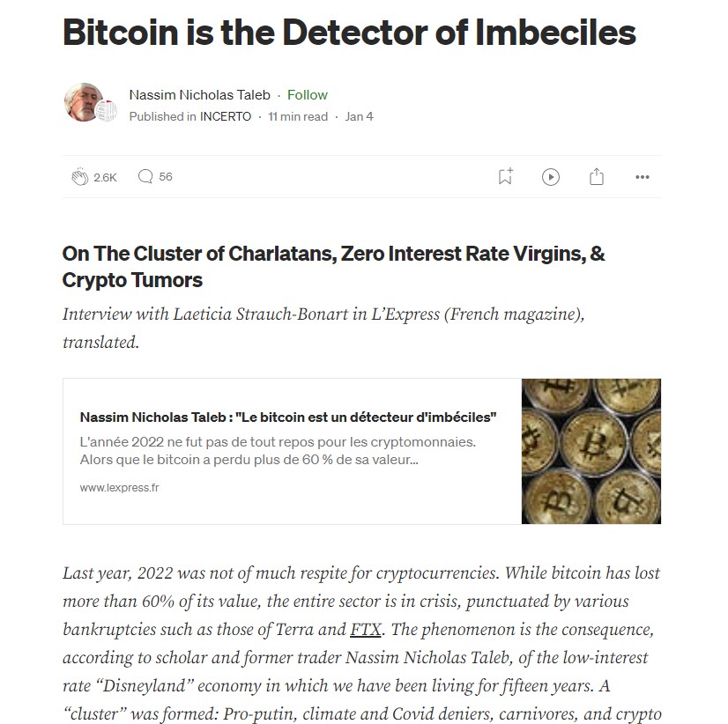Screen dimensions: 728x724
Task: Play the article audio
Action: click(x=551, y=177)
